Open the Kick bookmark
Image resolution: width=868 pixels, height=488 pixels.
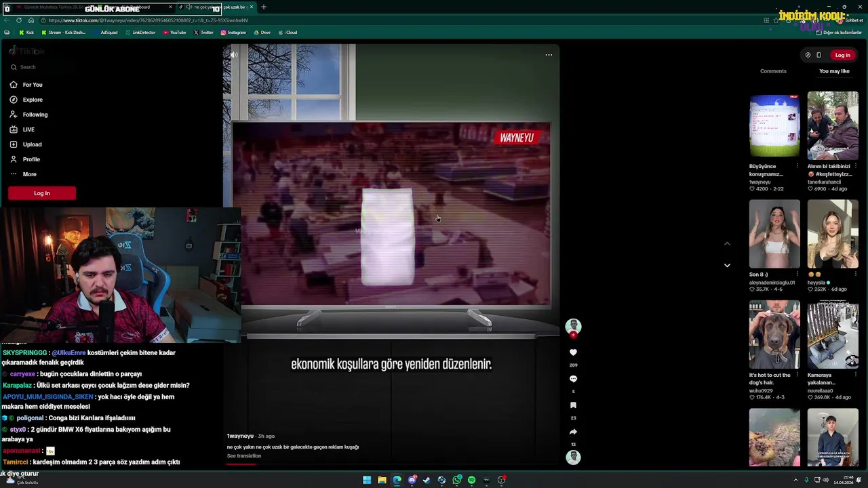point(26,33)
